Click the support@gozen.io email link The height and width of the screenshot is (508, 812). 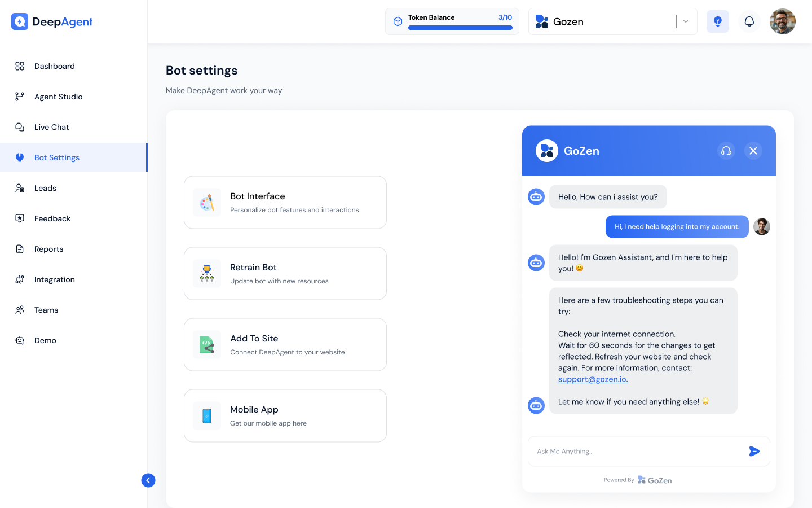(593, 379)
